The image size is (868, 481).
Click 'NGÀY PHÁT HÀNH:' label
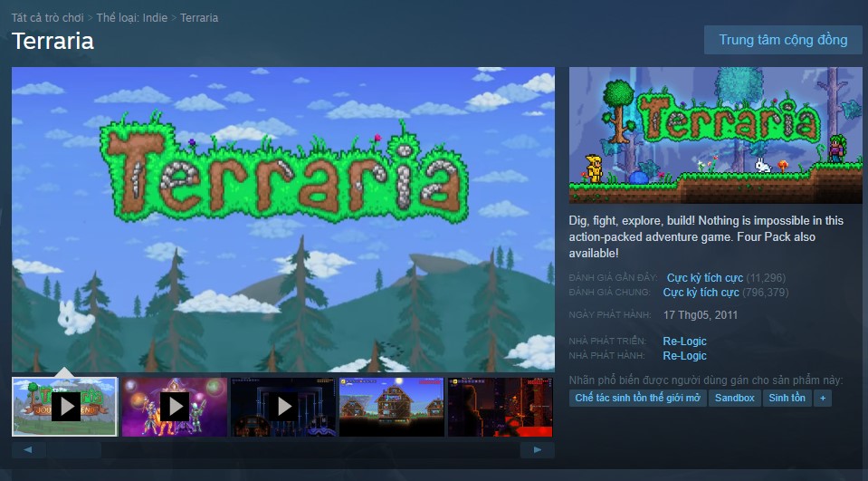point(610,315)
